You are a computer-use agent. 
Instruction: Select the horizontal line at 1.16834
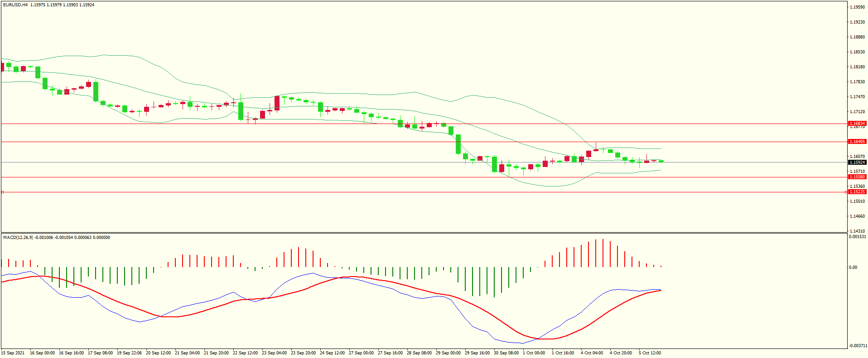pos(424,124)
